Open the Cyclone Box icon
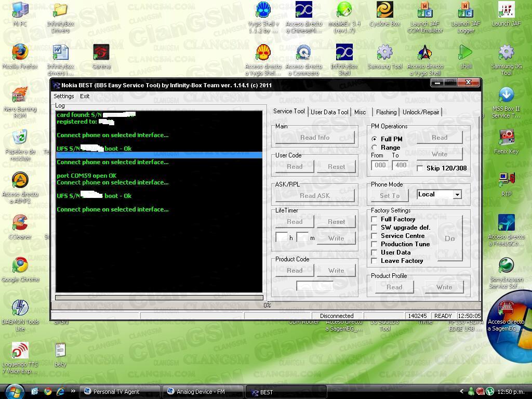Screen dimensions: 532x399 click(x=385, y=14)
